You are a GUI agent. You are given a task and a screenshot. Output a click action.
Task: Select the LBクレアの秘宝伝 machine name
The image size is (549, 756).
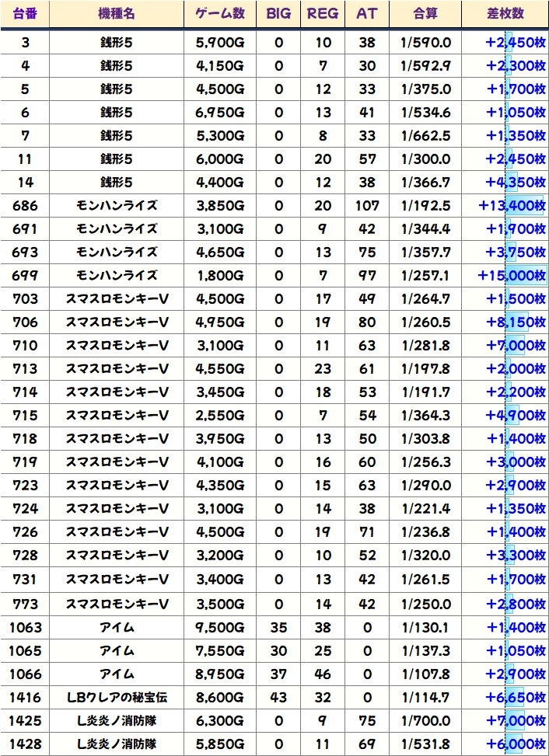(x=117, y=698)
